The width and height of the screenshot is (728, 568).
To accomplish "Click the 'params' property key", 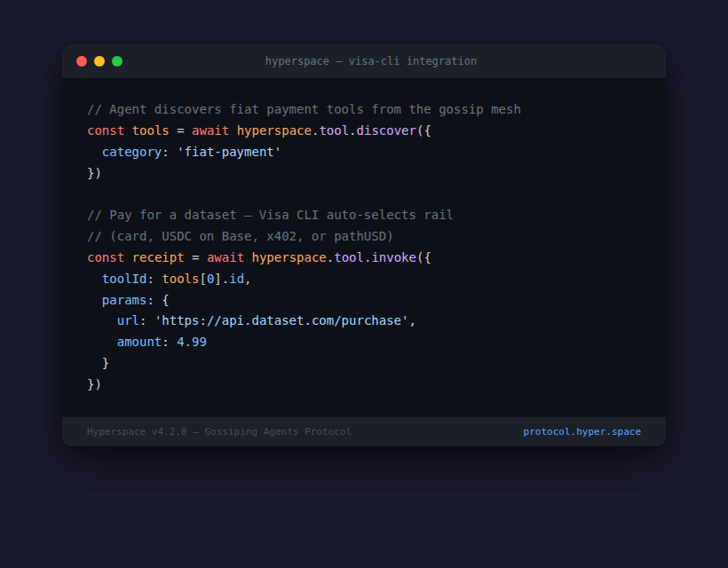I will [x=124, y=300].
